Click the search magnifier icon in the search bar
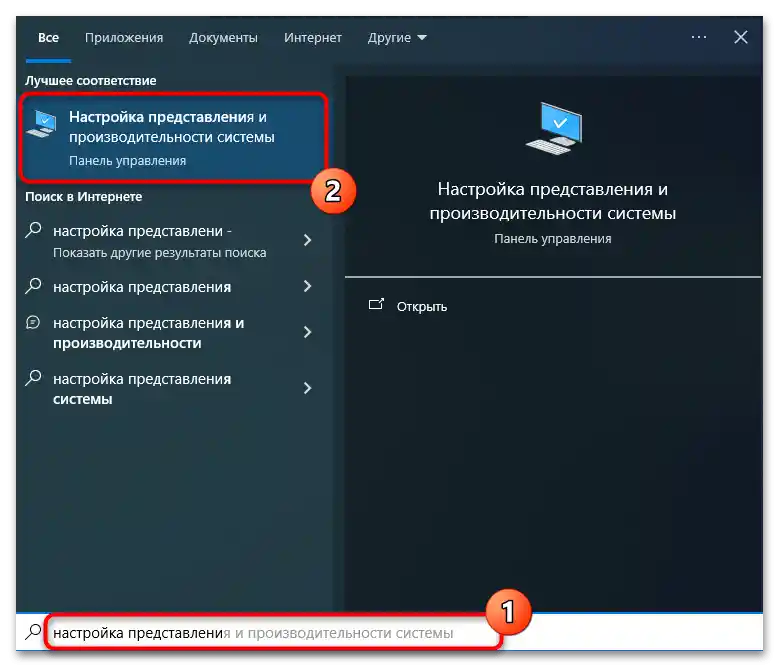 coord(33,632)
